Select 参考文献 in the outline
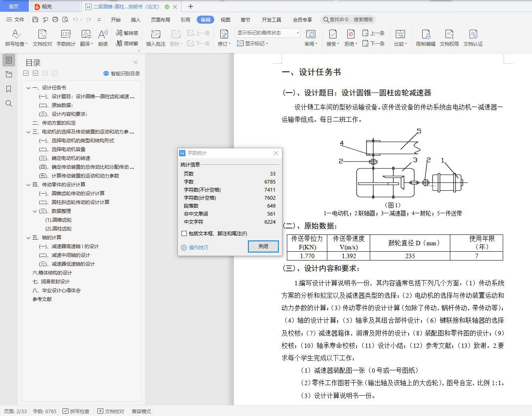This screenshot has height=416, width=532. pyautogui.click(x=42, y=299)
